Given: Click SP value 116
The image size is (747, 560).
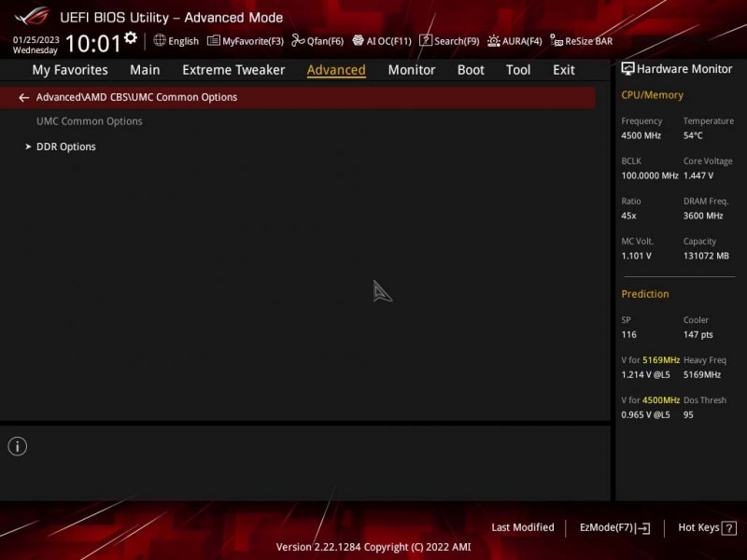Looking at the screenshot, I should click(x=628, y=335).
